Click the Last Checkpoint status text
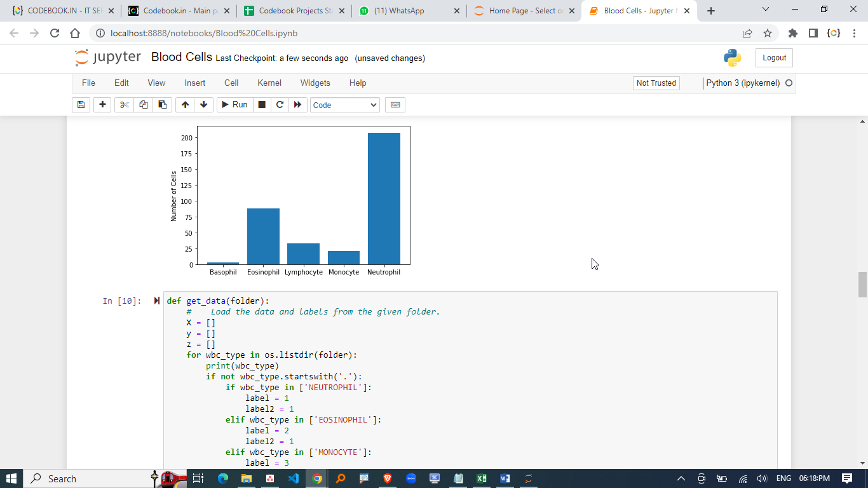This screenshot has width=868, height=488. (x=282, y=58)
